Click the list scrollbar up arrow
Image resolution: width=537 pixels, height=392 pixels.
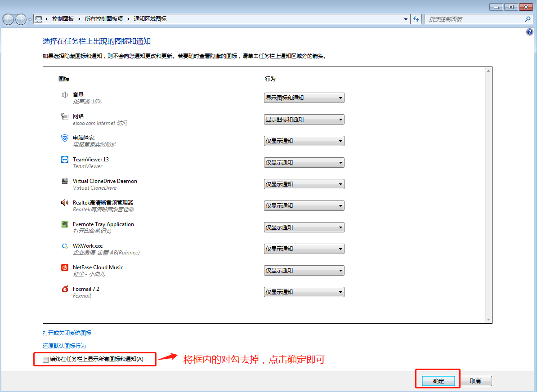tap(488, 71)
